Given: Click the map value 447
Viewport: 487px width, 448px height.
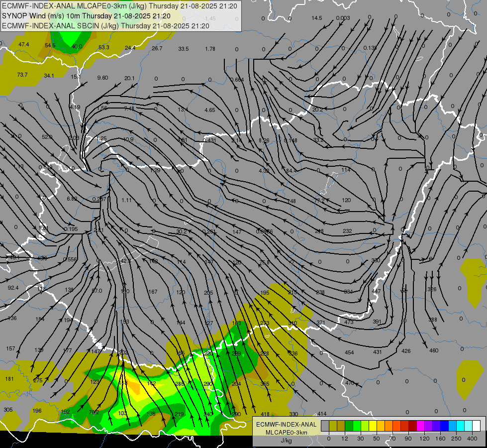Looking at the screenshot, I should 376,291.
